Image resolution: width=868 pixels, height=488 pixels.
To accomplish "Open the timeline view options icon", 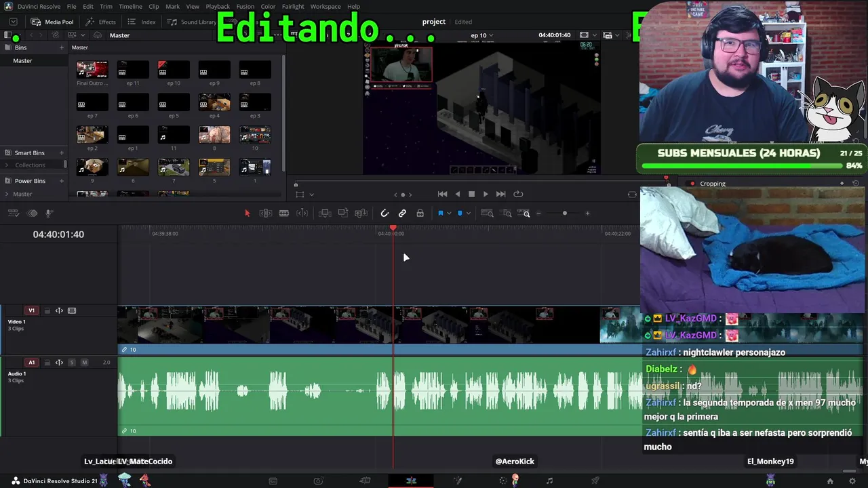I will 14,213.
